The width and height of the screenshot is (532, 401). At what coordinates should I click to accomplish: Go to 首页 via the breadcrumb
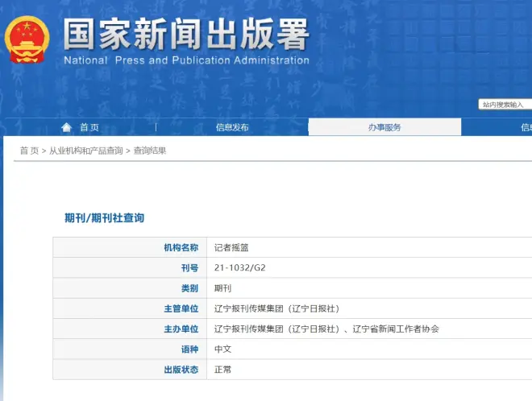(x=29, y=151)
